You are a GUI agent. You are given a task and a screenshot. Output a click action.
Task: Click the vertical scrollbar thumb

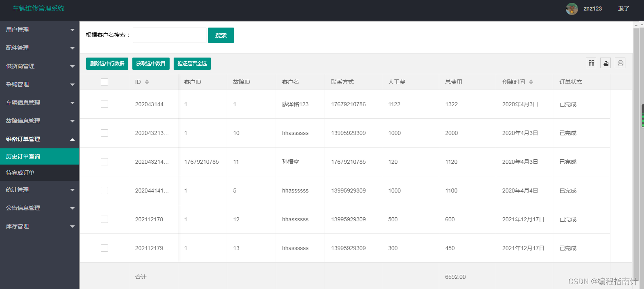[x=642, y=116]
